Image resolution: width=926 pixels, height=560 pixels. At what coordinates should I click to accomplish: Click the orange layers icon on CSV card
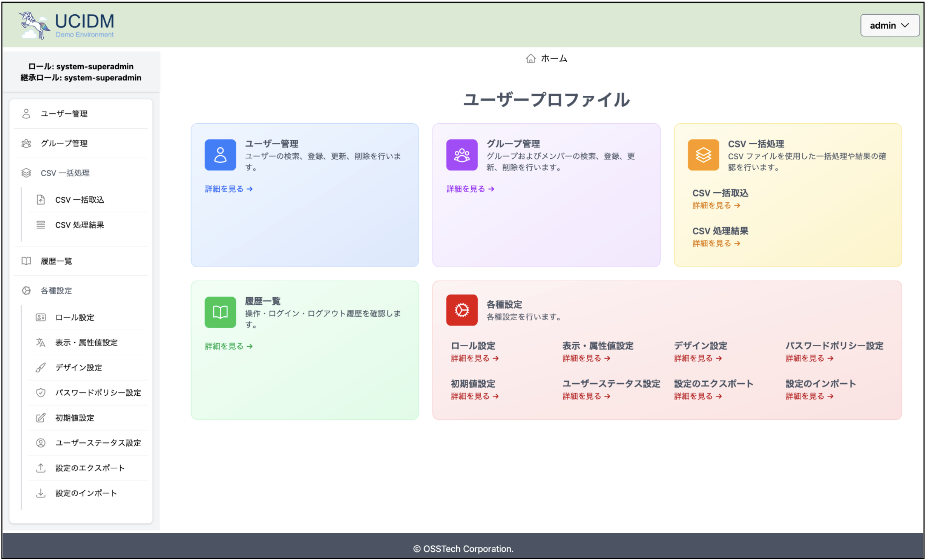coord(704,155)
